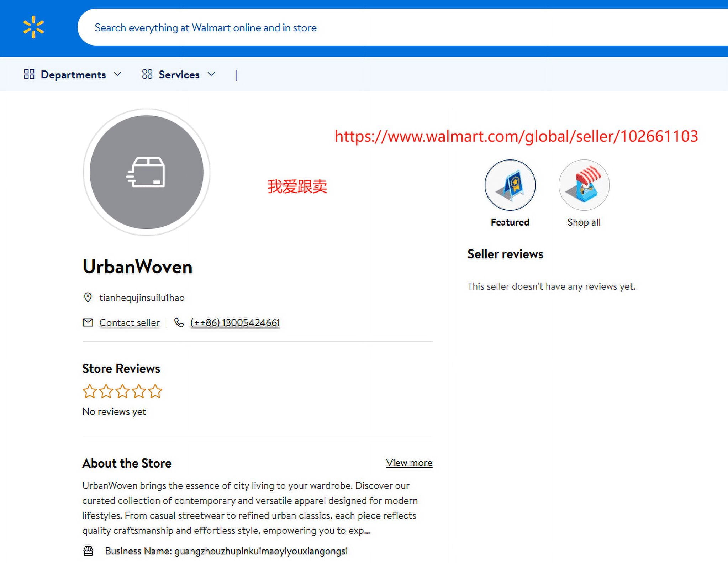Click the Departments grid icon
This screenshot has height=563, width=728.
click(x=29, y=74)
